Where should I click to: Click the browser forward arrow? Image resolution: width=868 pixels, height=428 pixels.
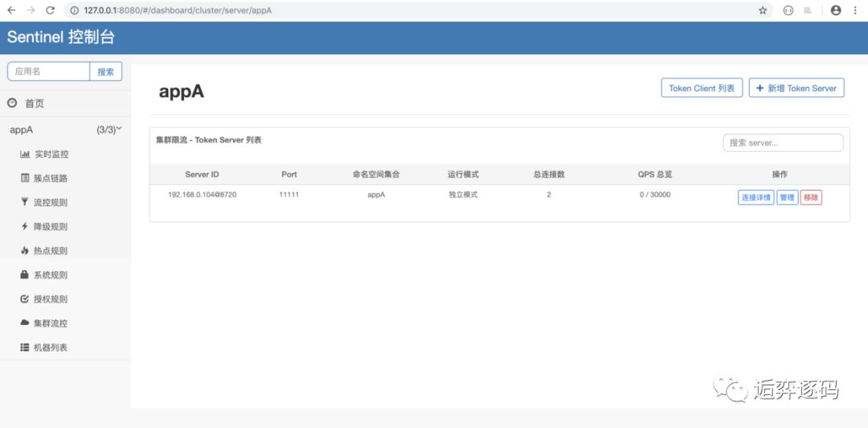(31, 10)
